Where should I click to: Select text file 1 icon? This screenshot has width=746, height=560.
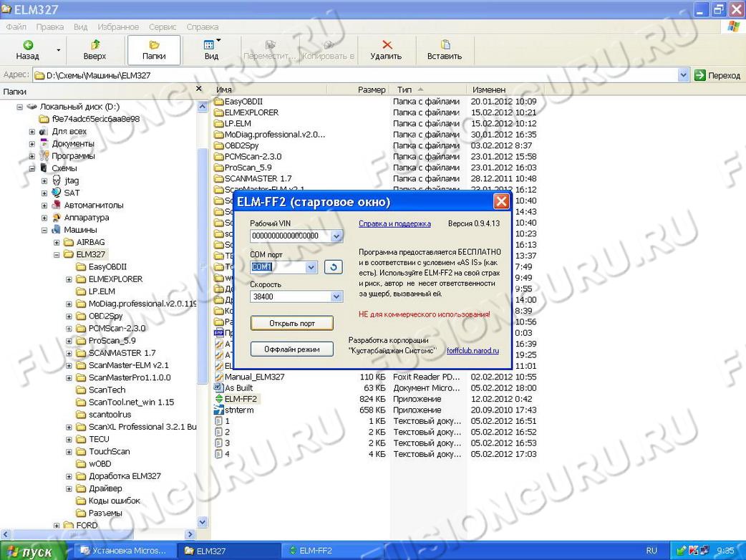pyautogui.click(x=219, y=420)
